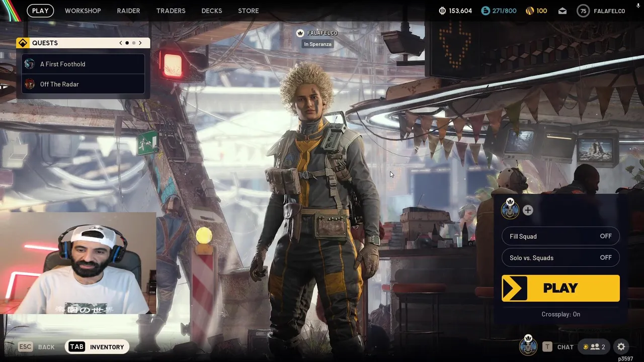Go to next quests page arrow

tap(140, 43)
